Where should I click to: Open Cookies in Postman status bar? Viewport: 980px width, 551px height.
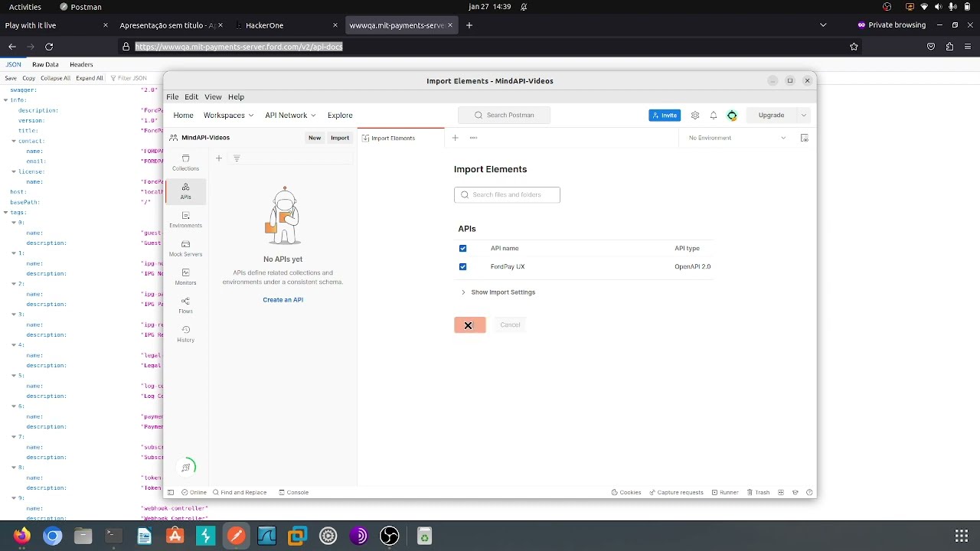[x=626, y=492]
